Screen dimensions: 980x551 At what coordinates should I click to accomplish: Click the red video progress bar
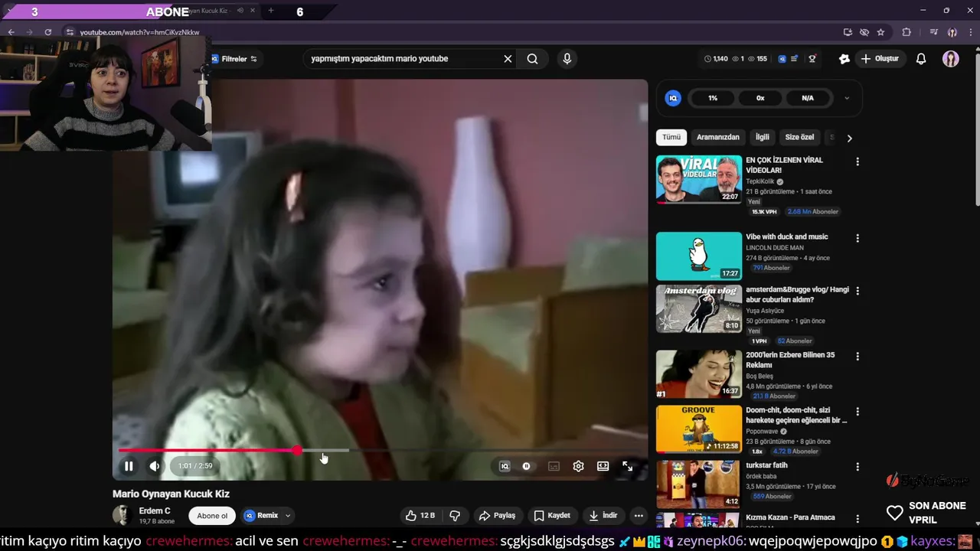click(207, 450)
